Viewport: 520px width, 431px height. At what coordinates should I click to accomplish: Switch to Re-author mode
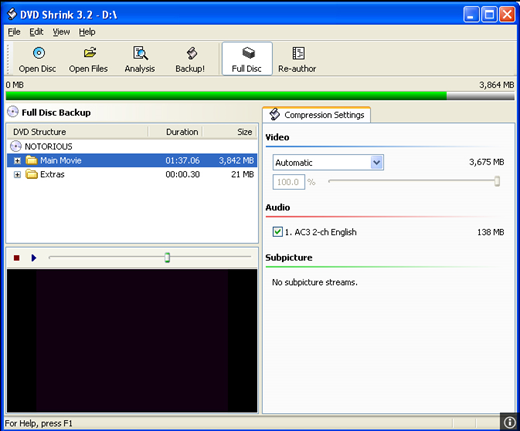coord(297,59)
